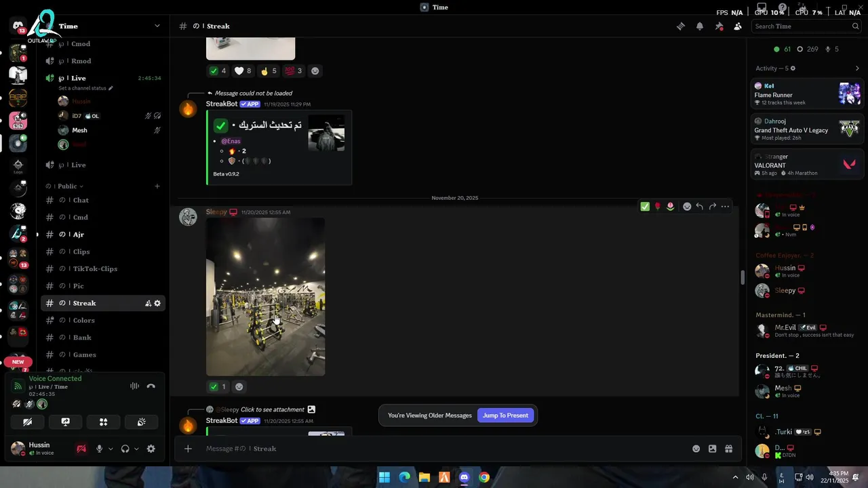Toggle checkmark reaction with count 4
Image resolution: width=868 pixels, height=488 pixels.
click(x=218, y=70)
